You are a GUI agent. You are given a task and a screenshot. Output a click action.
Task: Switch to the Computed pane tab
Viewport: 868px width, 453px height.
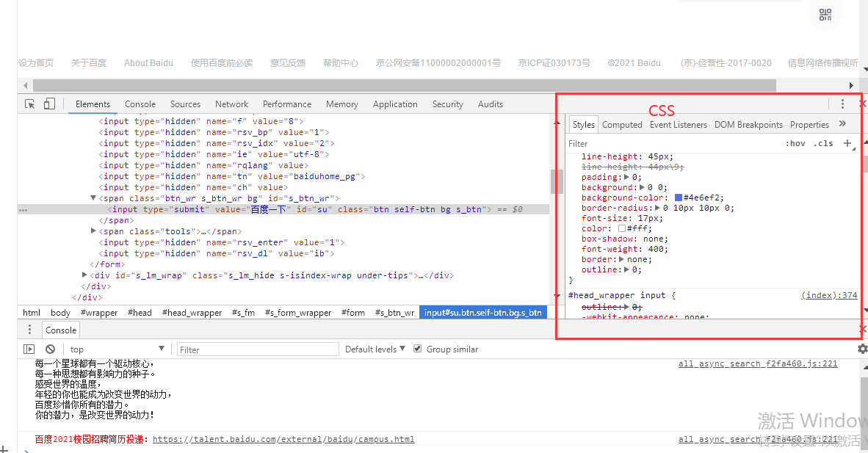[x=622, y=125]
